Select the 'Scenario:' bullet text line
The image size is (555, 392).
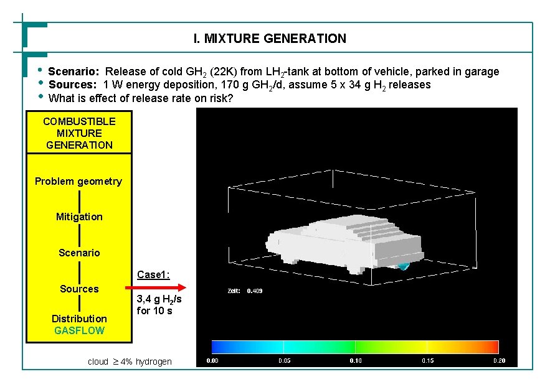[x=273, y=72]
